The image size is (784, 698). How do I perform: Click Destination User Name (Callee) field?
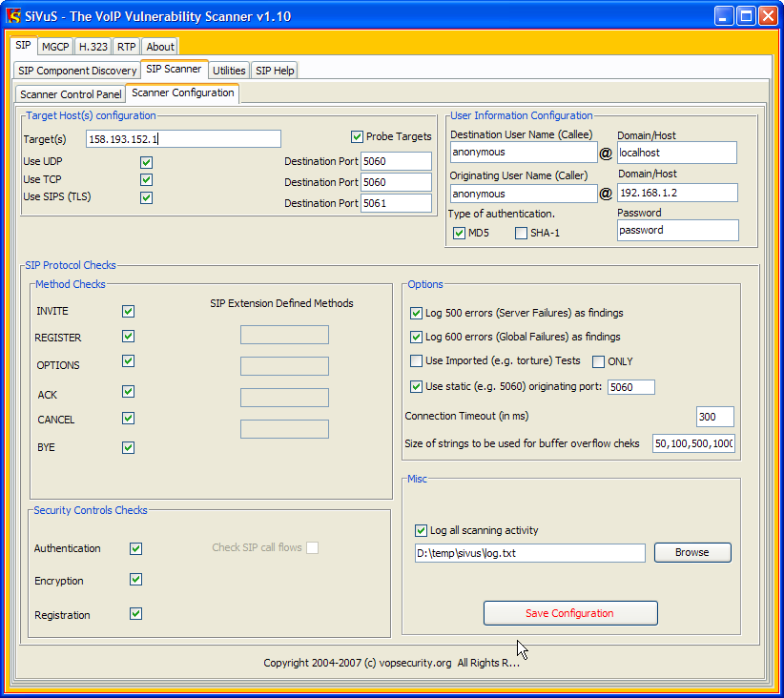pyautogui.click(x=524, y=152)
